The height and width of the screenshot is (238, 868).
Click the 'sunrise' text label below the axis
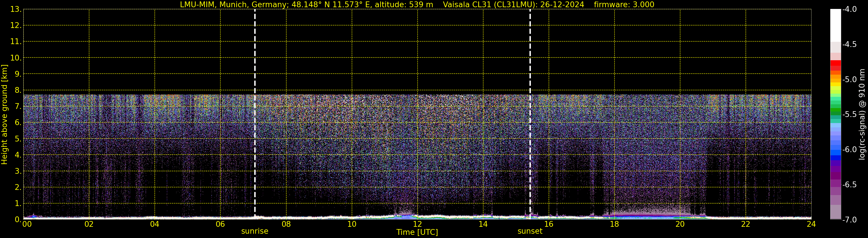click(255, 231)
